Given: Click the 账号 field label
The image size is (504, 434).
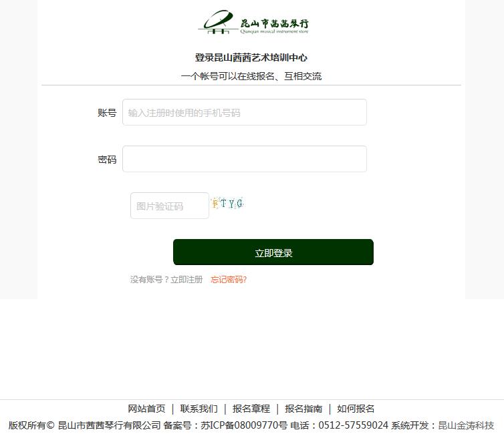Looking at the screenshot, I should point(107,113).
